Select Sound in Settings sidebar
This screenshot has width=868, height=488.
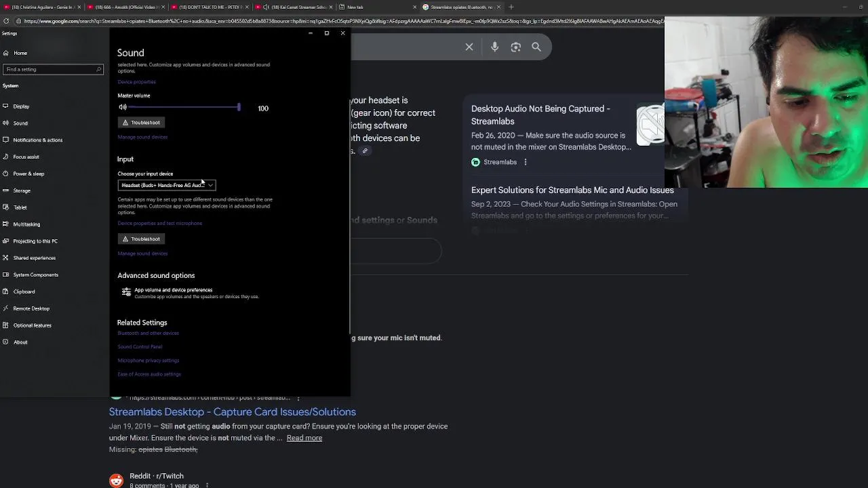coord(20,123)
